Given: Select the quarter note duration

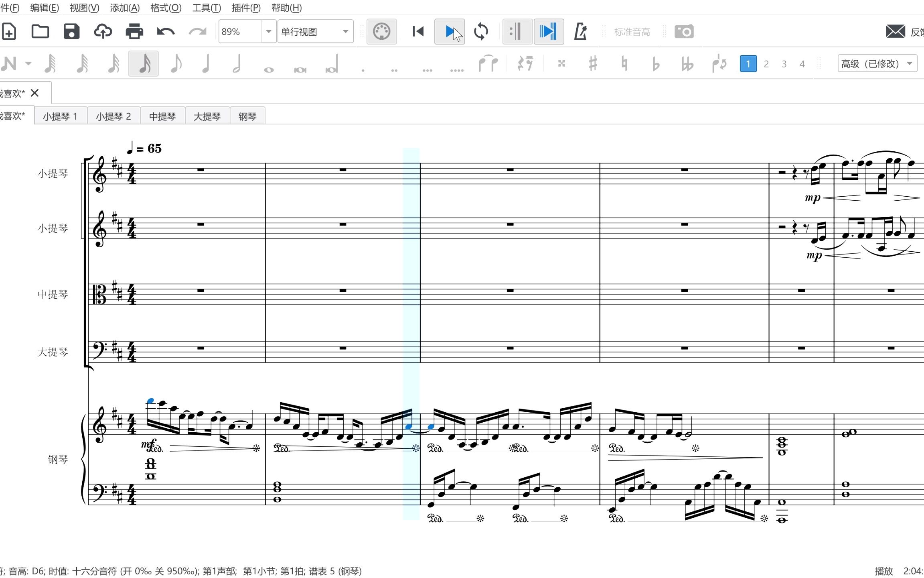Looking at the screenshot, I should point(206,64).
